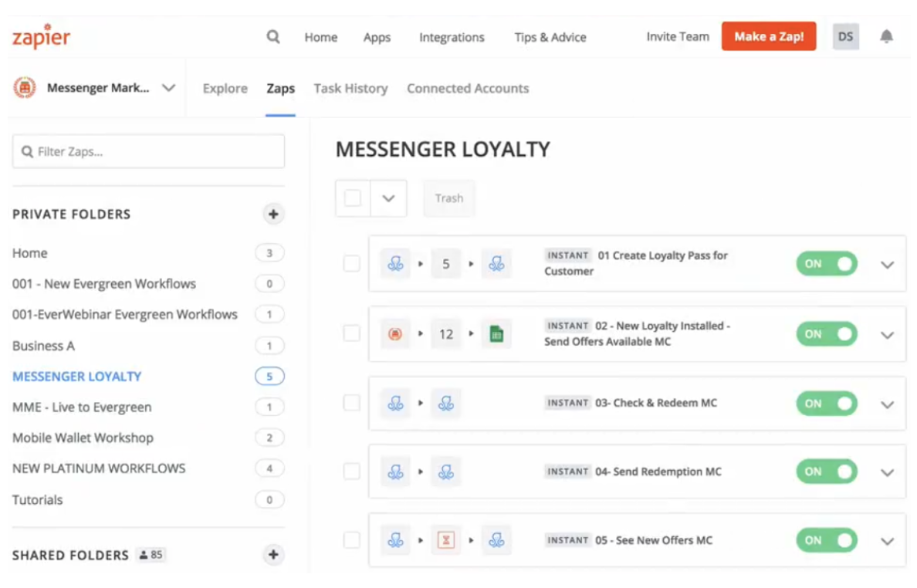Click the shared folders members count badge
This screenshot has width=917, height=588.
click(x=151, y=555)
